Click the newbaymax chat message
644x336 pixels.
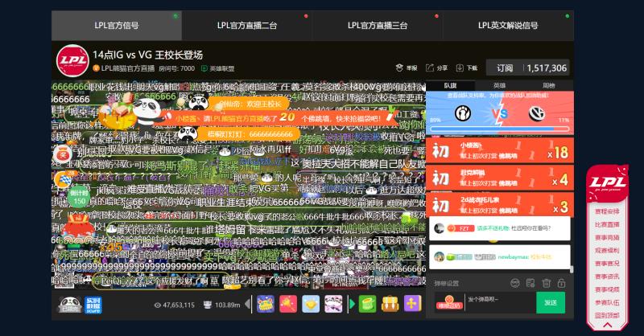[499, 256]
